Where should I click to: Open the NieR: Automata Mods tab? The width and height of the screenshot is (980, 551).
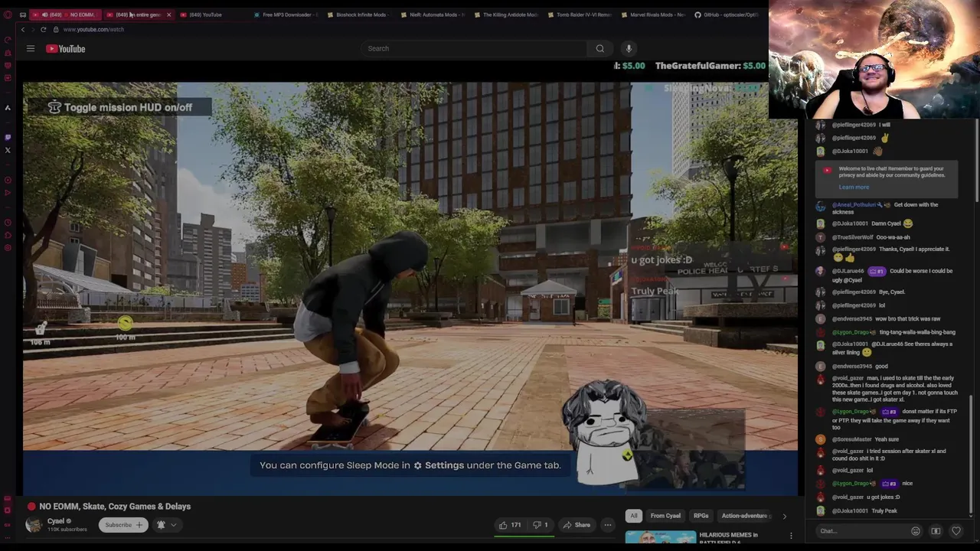pos(432,15)
